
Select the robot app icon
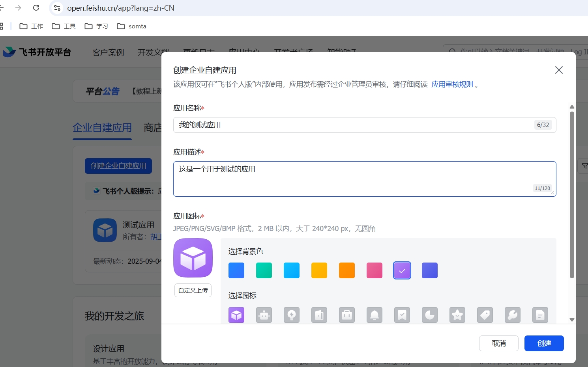[x=264, y=315]
